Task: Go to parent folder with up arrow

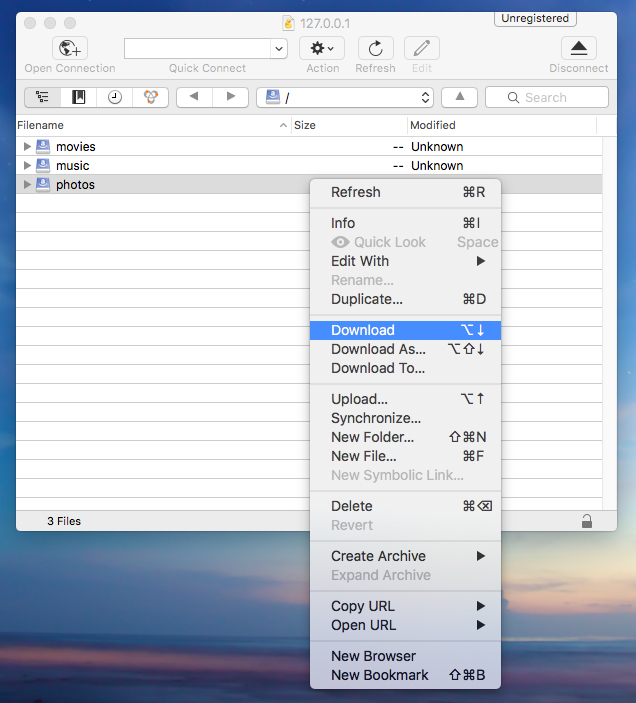Action: pos(459,97)
